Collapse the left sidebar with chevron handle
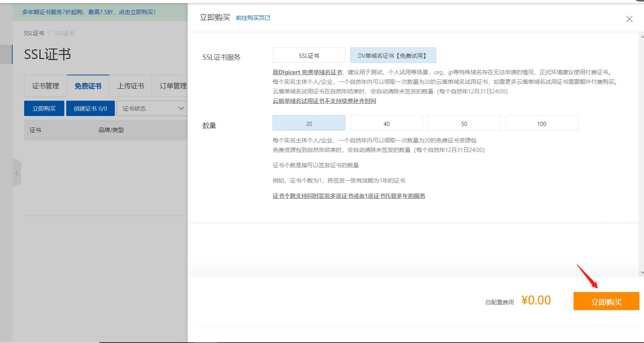Image resolution: width=644 pixels, height=343 pixels. (x=17, y=173)
